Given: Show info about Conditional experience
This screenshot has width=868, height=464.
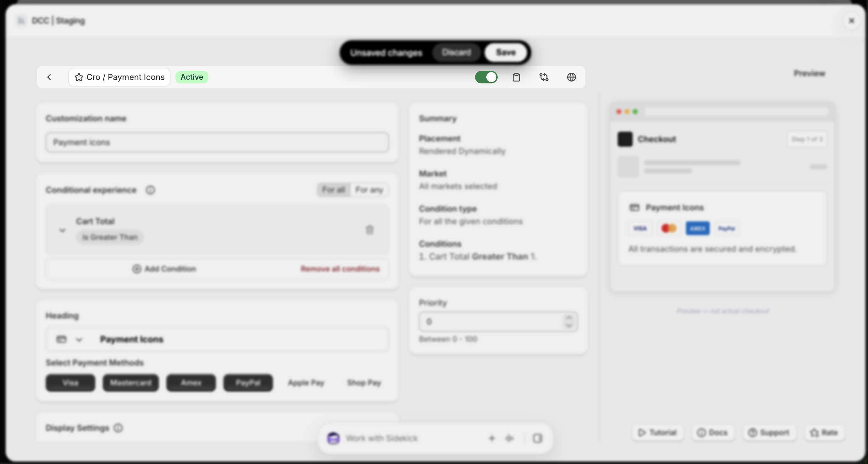Looking at the screenshot, I should tap(150, 190).
